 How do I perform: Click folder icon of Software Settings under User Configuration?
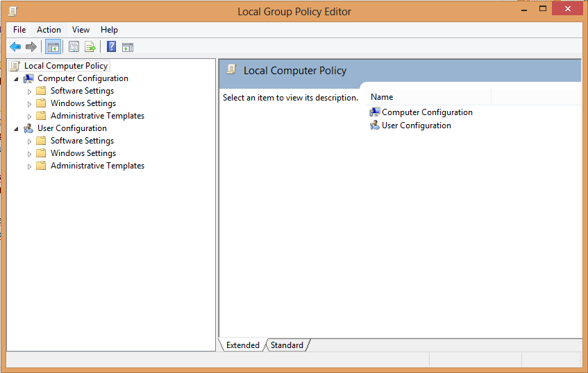click(x=41, y=141)
